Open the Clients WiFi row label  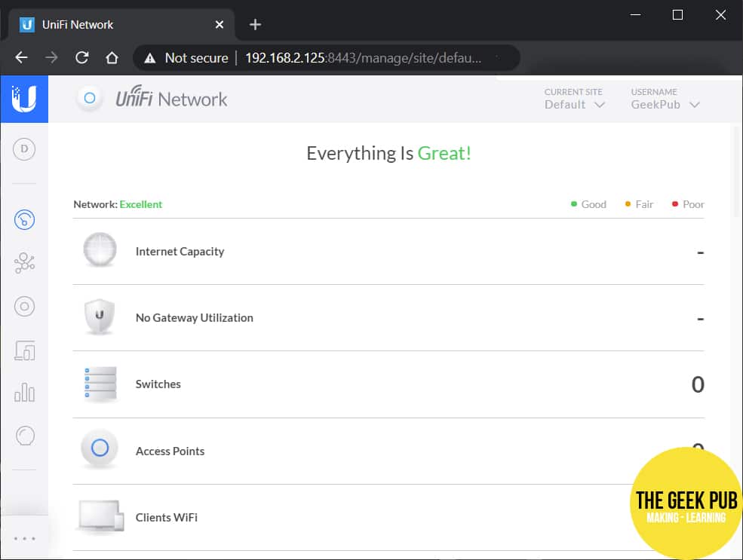pos(166,517)
